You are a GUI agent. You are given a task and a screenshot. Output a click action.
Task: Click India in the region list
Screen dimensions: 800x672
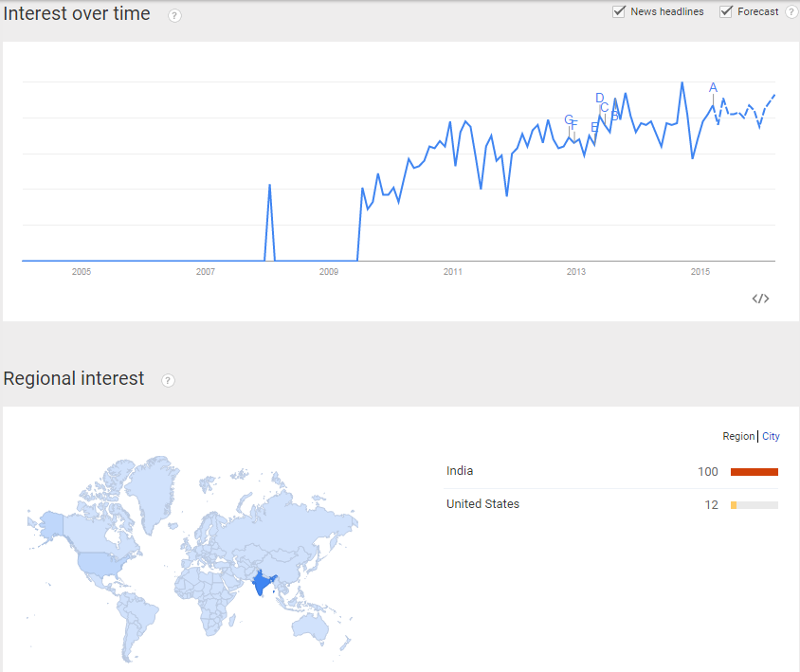point(460,471)
